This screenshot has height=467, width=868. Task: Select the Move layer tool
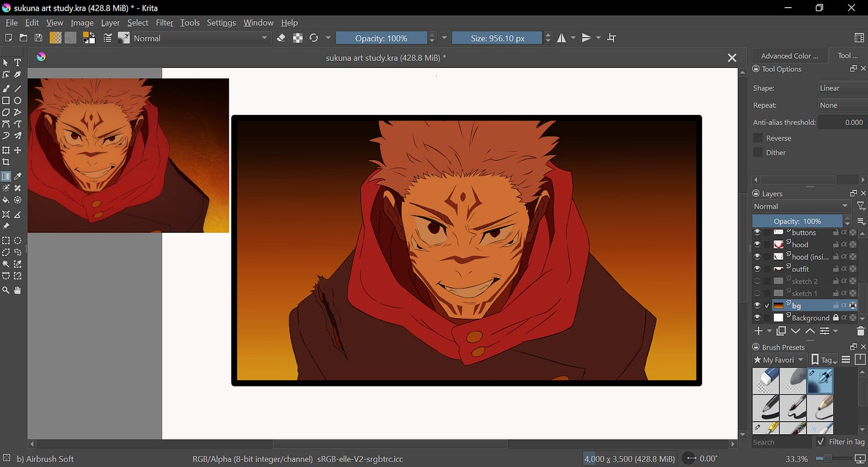[x=18, y=150]
